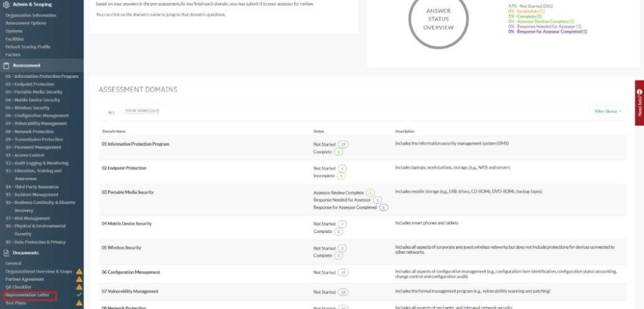Switch to the YOUR TASKS tab
Image resolution: width=644 pixels, height=309 pixels.
click(x=142, y=111)
